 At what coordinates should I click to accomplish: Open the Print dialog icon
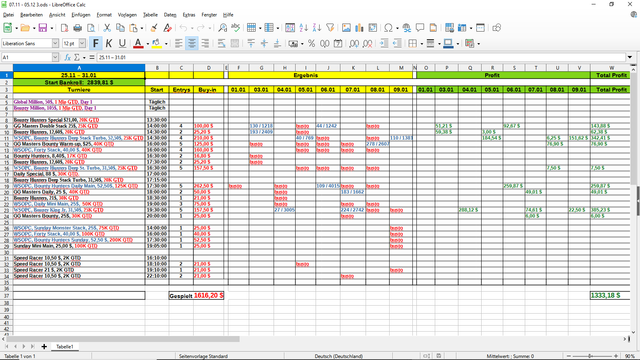(78, 28)
